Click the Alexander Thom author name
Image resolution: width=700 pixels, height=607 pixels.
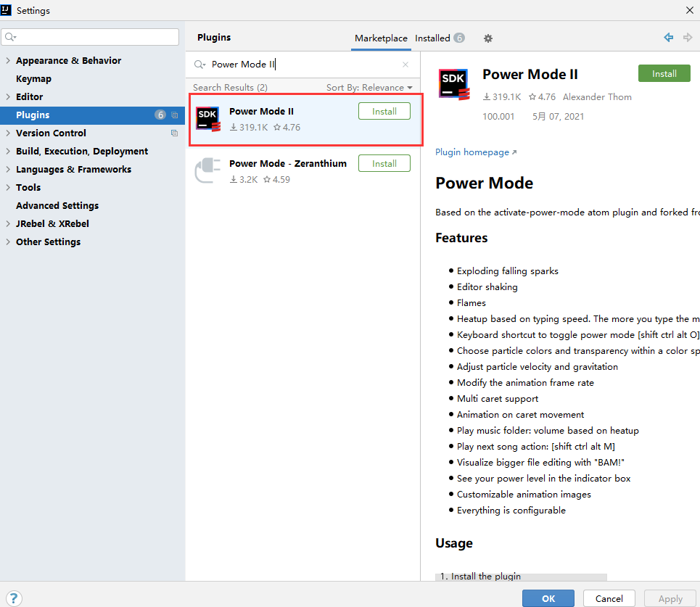coord(597,97)
